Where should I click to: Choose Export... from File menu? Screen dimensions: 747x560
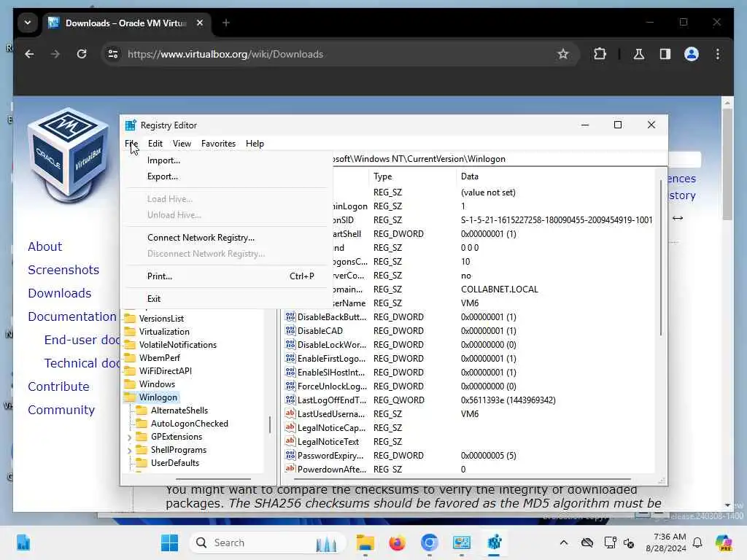pos(227,176)
